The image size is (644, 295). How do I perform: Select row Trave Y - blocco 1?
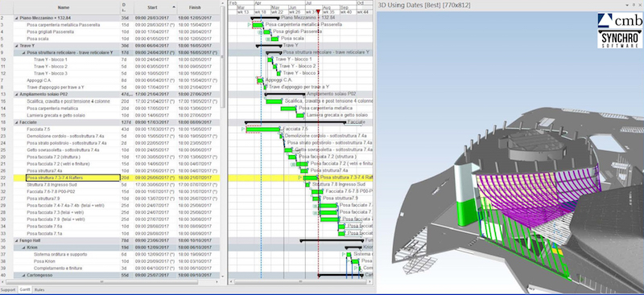(110, 59)
